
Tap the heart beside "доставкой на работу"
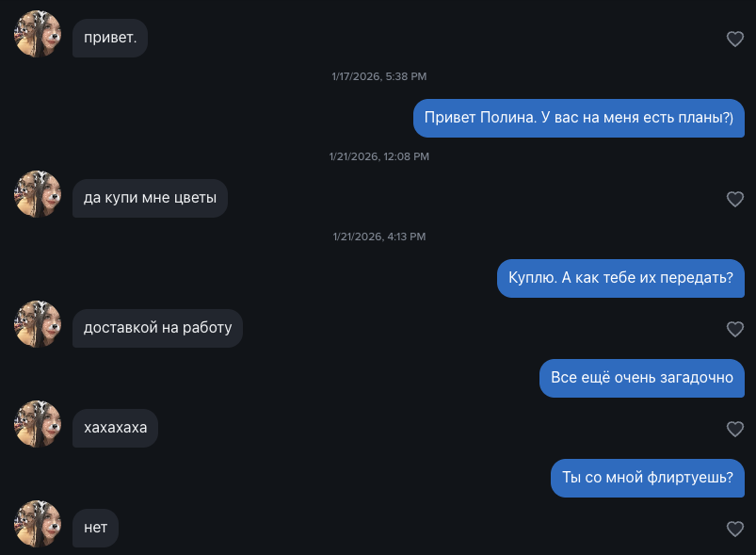pos(735,329)
